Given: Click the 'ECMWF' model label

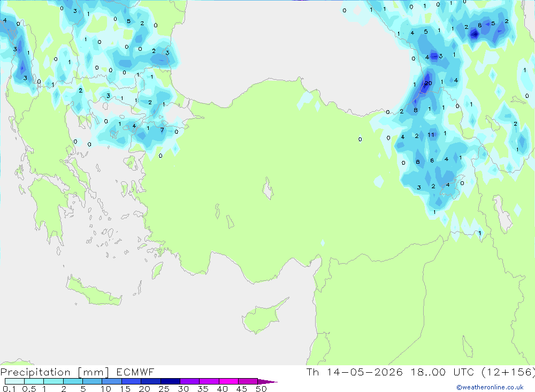Looking at the screenshot, I should coord(135,372).
